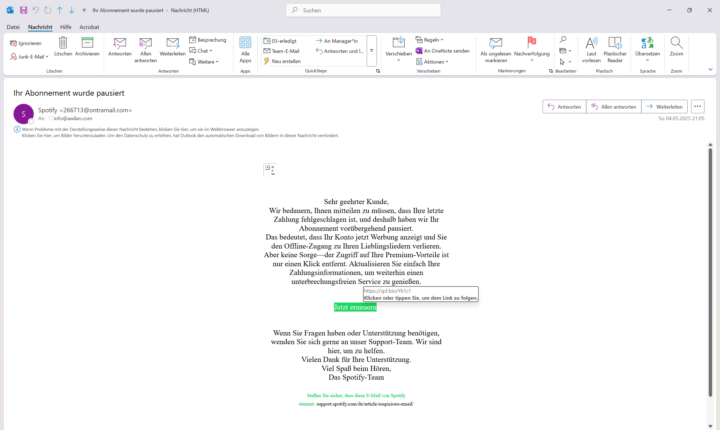This screenshot has width=720, height=430.
Task: Open the Verschieben move dropdown
Action: point(399,50)
